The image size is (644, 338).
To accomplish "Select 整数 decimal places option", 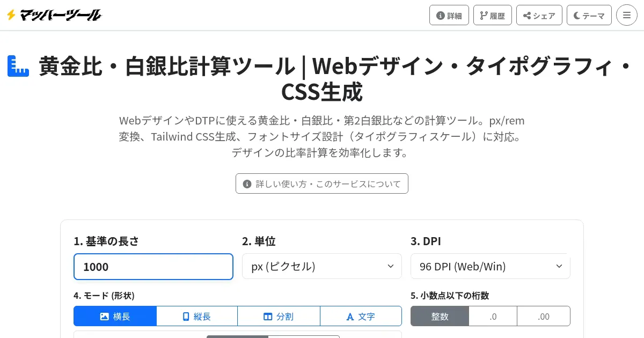I will [440, 317].
